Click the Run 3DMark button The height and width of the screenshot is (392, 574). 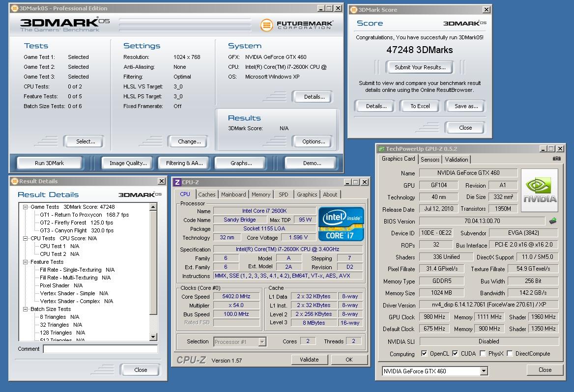click(50, 163)
